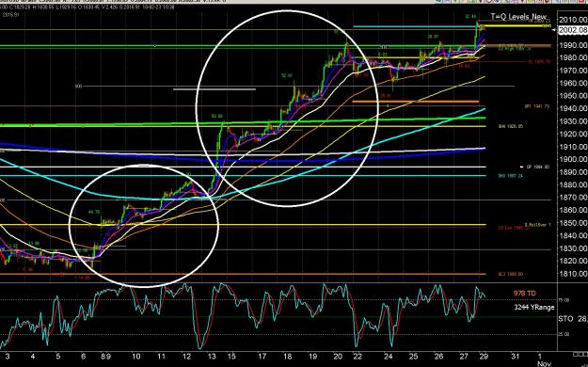Click the date 29 on the time axis
The image size is (588, 367).
tap(484, 357)
